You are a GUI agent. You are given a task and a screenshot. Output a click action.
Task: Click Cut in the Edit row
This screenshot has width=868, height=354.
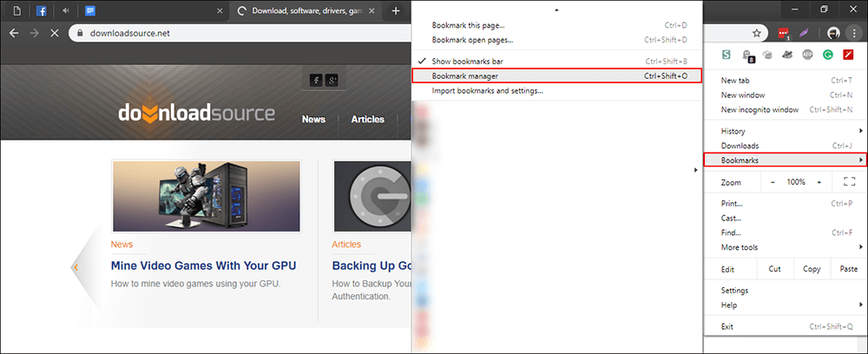pos(774,269)
